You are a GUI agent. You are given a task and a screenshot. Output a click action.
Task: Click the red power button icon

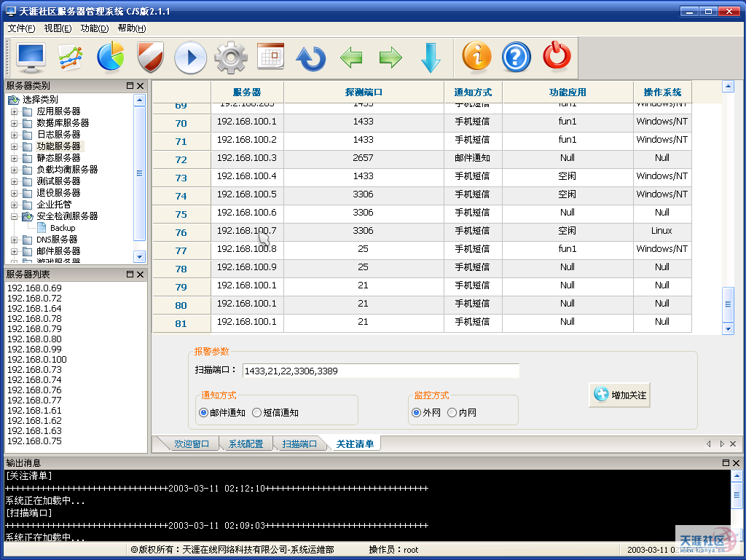(x=557, y=57)
